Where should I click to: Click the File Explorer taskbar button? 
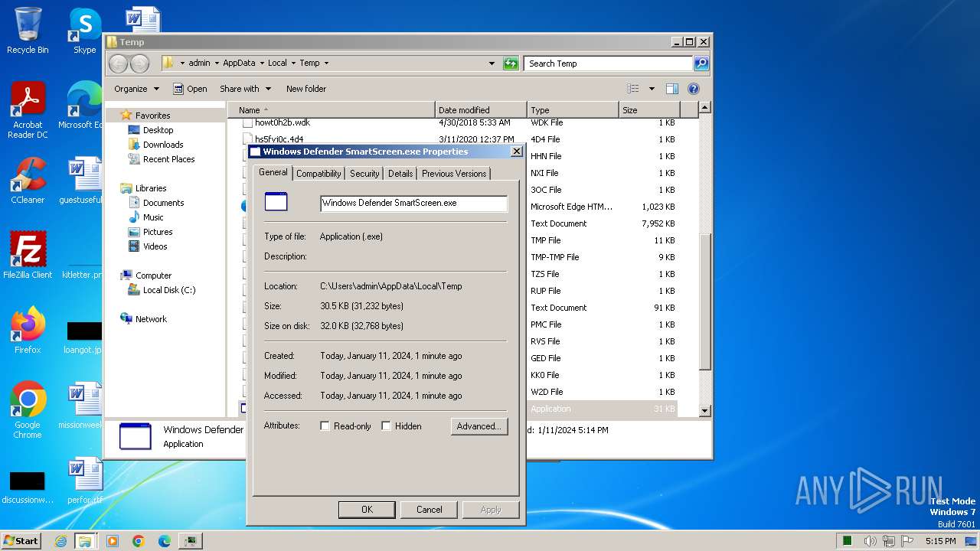tap(85, 541)
